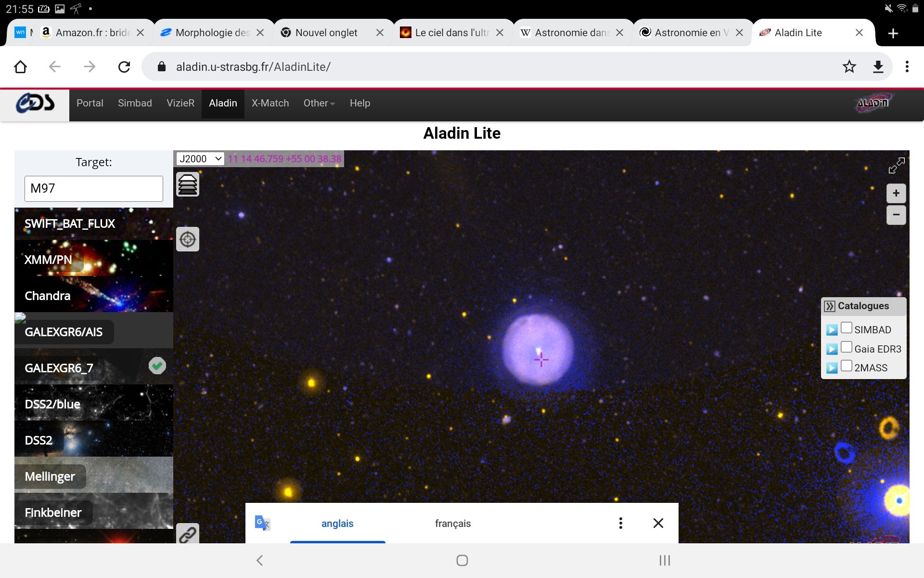Enable the 2MASS catalogue checkbox
This screenshot has width=924, height=578.
(x=847, y=366)
